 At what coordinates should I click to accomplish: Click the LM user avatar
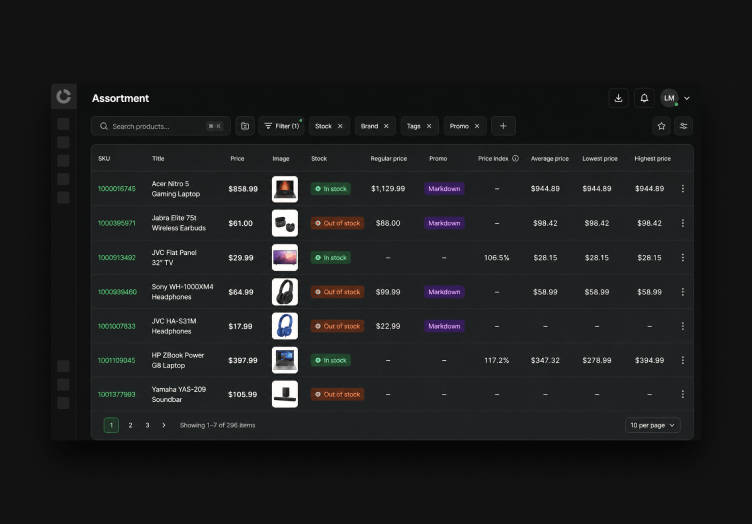pos(670,98)
